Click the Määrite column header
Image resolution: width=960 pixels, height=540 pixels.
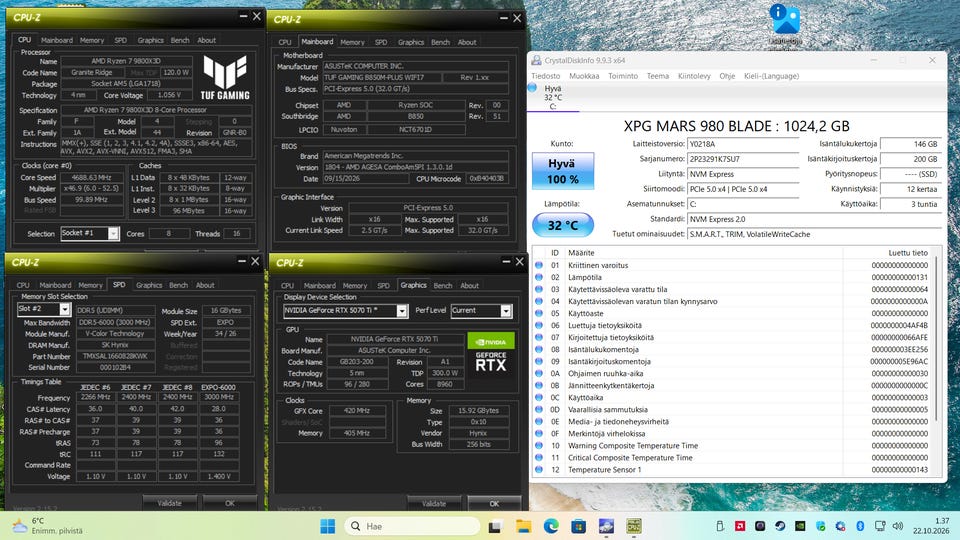tap(581, 253)
